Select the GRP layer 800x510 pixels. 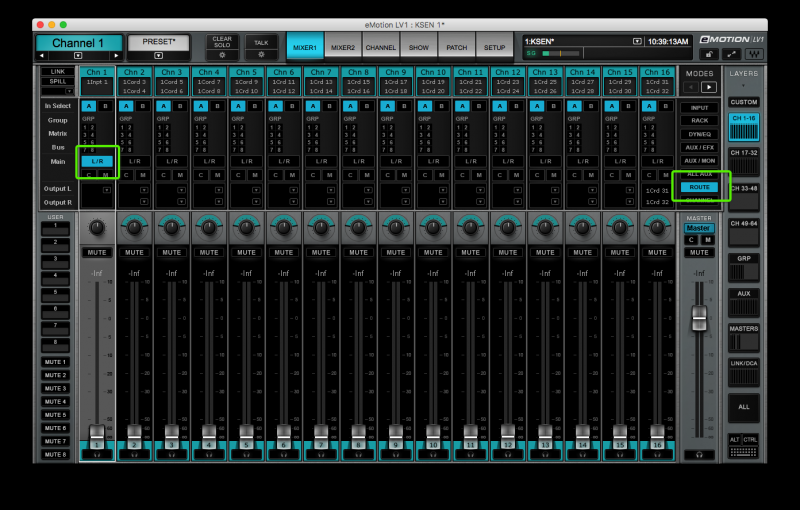click(x=743, y=268)
